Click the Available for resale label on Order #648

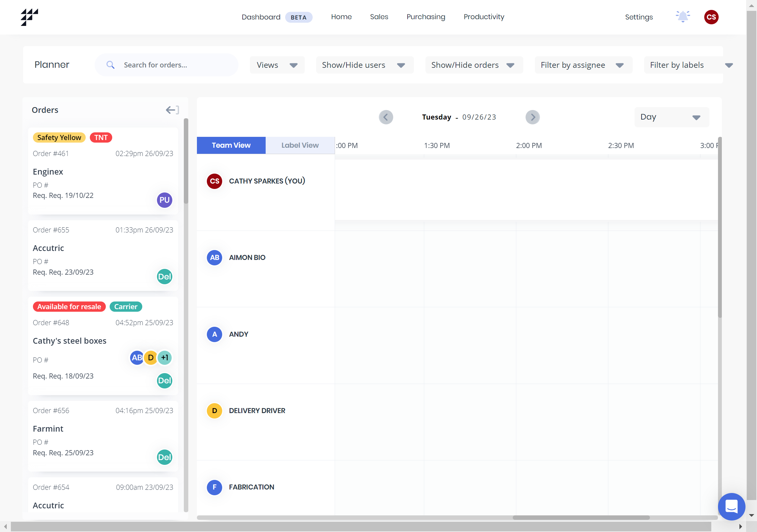pyautogui.click(x=69, y=306)
